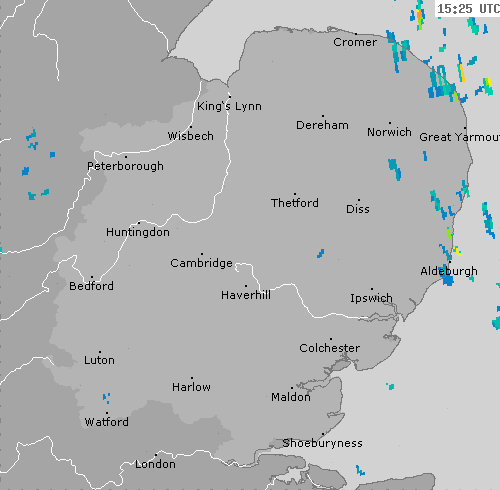
Task: Click the Cambridge city label
Action: pyautogui.click(x=201, y=263)
